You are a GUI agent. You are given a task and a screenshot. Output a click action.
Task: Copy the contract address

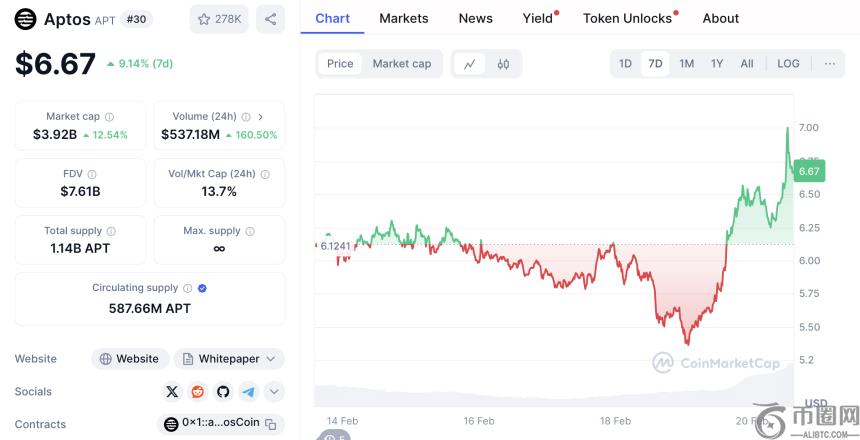pos(271,424)
